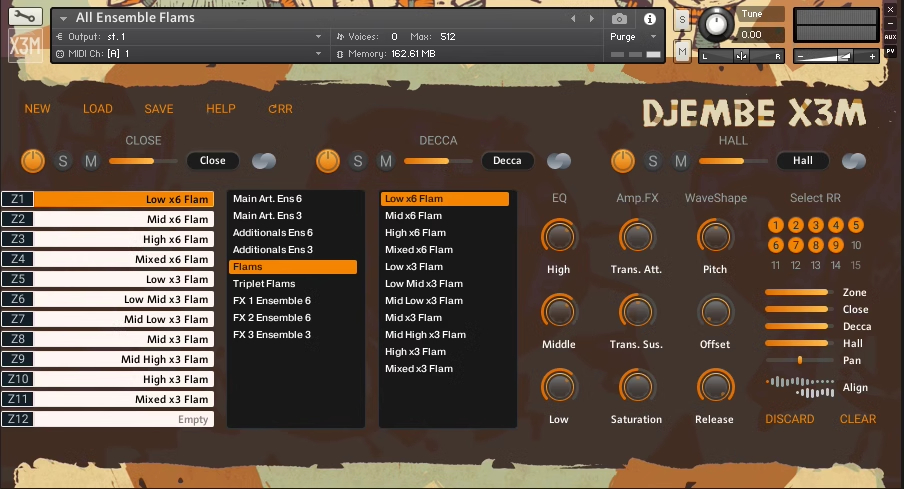Adjust the Zone volume slider

click(799, 292)
